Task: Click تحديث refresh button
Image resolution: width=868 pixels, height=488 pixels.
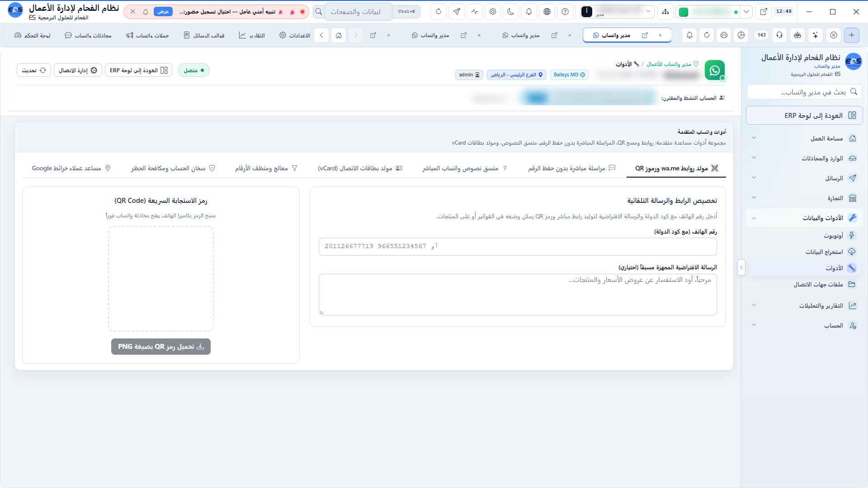Action: coord(34,70)
